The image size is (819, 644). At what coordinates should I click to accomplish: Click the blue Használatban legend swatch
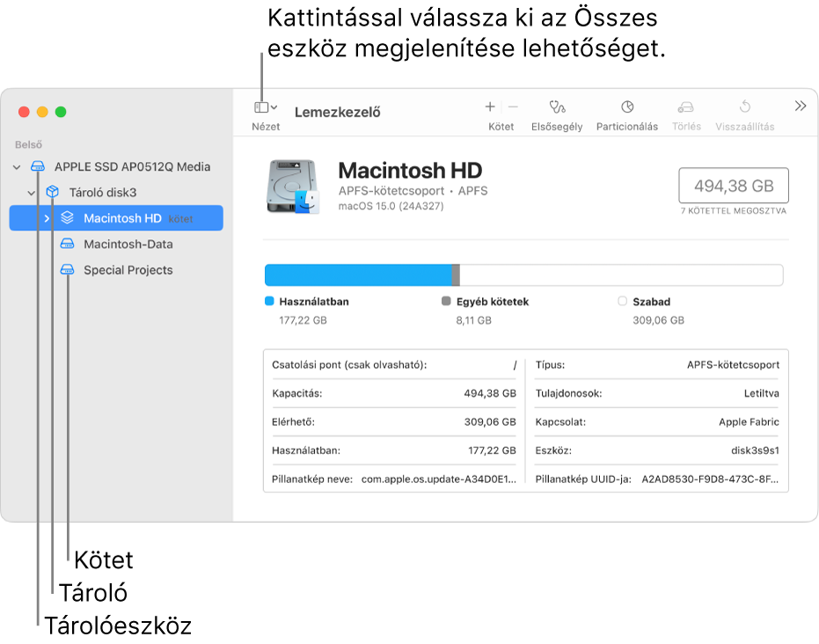[269, 301]
